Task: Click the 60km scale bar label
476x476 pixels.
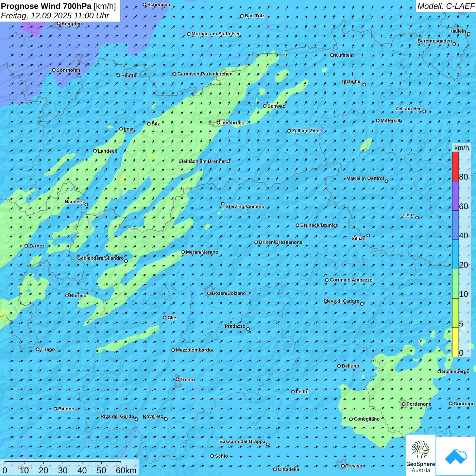Action: click(126, 470)
